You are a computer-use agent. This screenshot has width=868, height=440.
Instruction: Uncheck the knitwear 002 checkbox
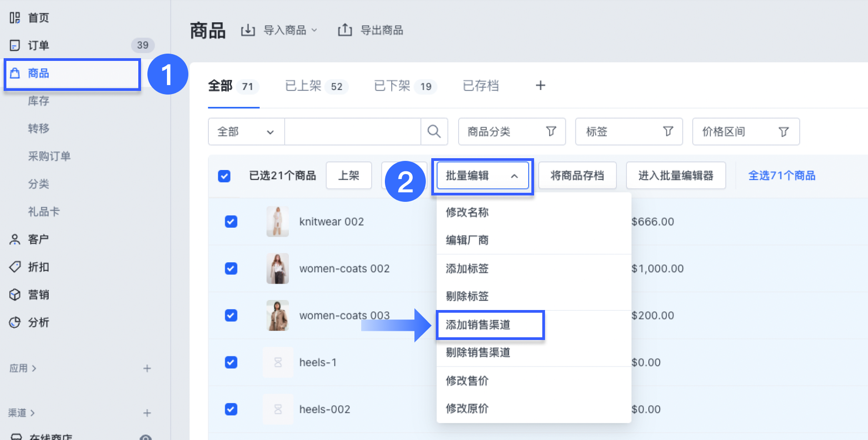[231, 221]
